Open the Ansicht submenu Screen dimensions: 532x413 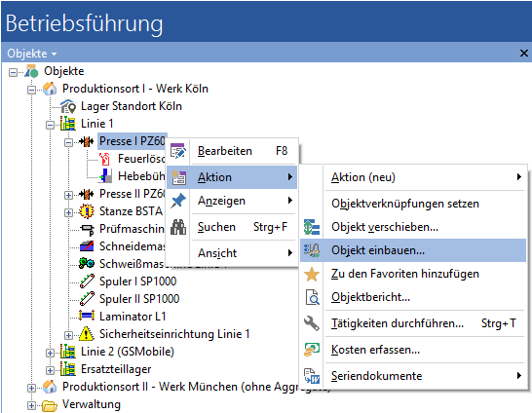click(x=233, y=253)
